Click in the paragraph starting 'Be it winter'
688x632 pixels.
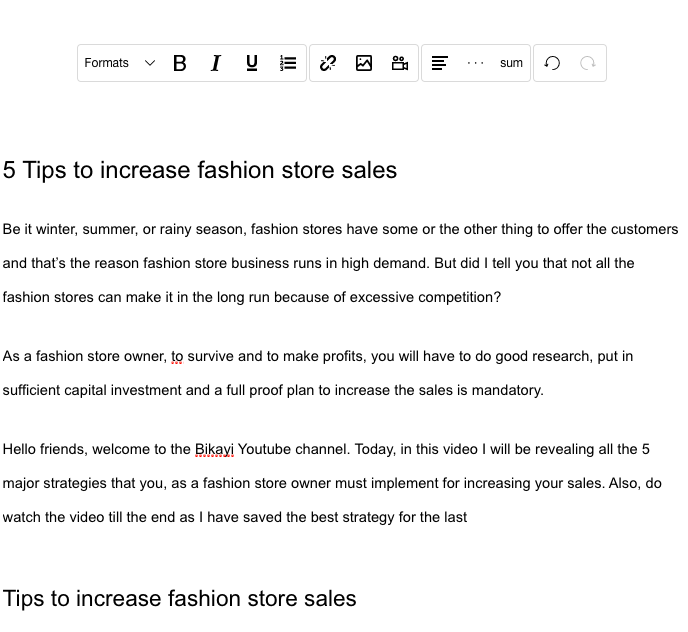(340, 263)
